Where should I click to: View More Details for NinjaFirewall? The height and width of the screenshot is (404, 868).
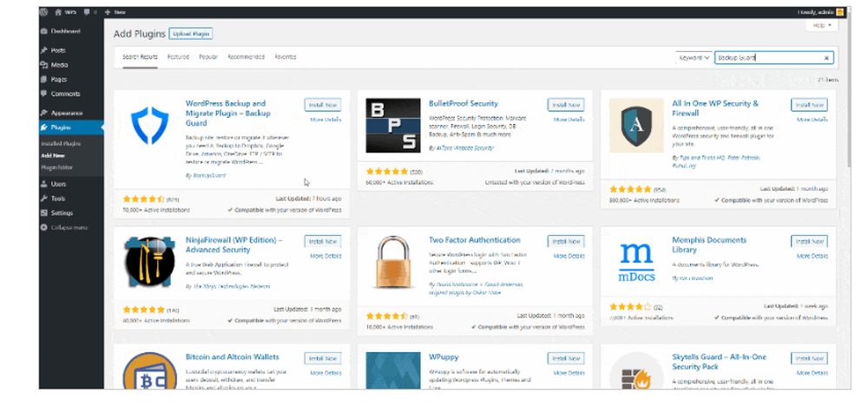[x=325, y=256]
